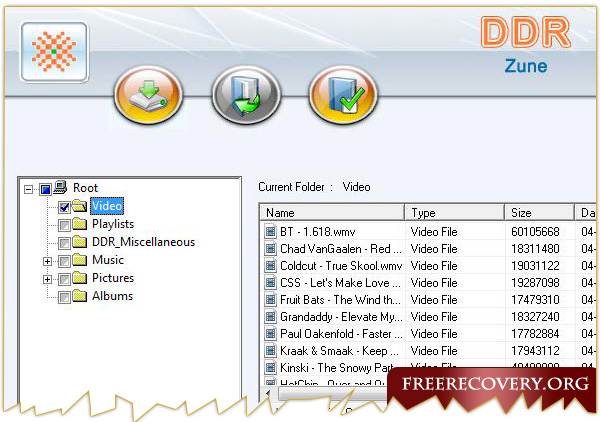Viewport: 600px width, 422px height.
Task: Click the Video open folder icon
Action: (x=80, y=206)
